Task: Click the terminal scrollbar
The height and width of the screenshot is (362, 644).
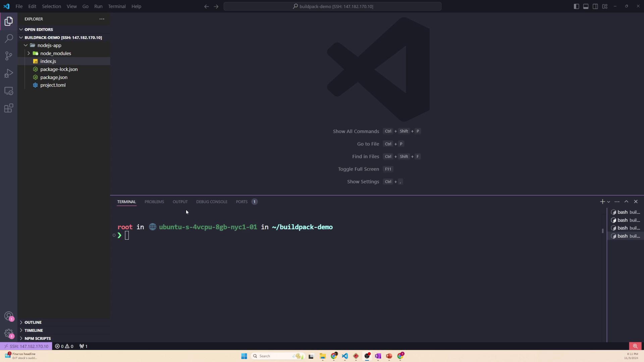Action: coord(603,231)
